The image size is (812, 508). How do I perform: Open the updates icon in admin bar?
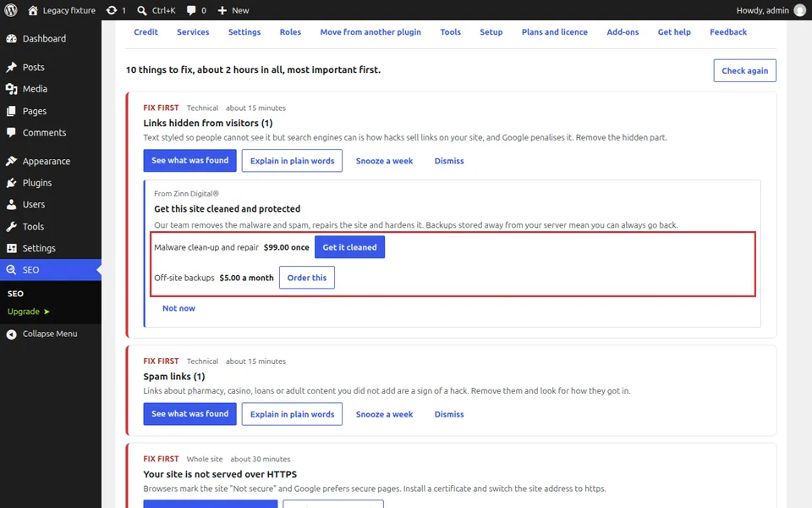click(x=112, y=10)
